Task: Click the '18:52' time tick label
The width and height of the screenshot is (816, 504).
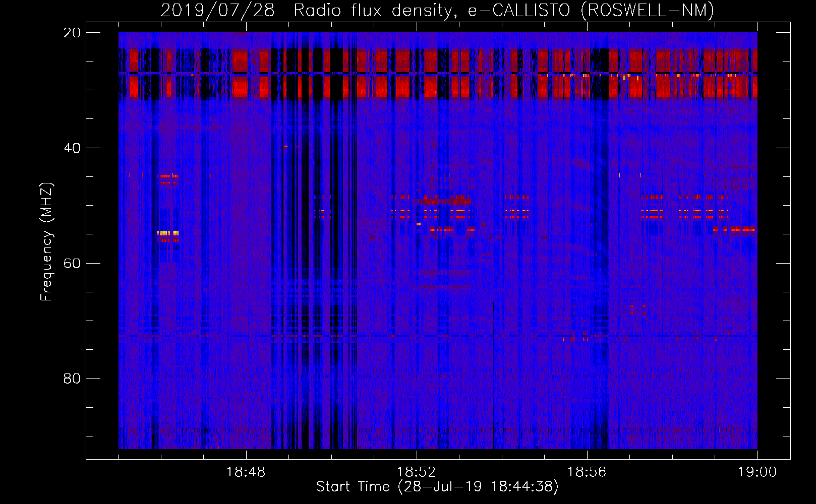Action: 416,472
